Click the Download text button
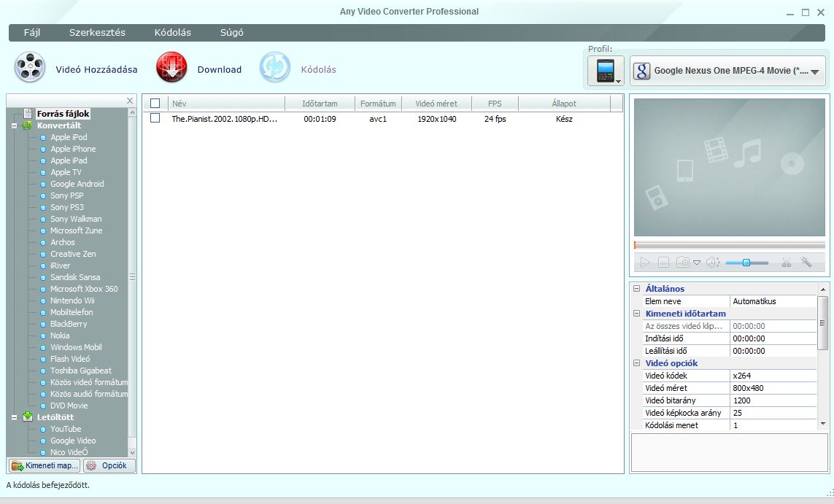Screen dimensions: 834x504 point(220,69)
